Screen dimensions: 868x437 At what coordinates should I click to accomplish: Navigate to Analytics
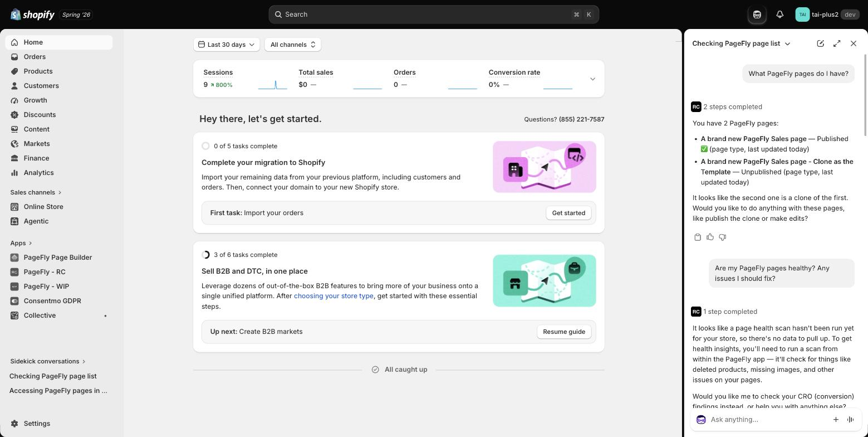(x=39, y=173)
